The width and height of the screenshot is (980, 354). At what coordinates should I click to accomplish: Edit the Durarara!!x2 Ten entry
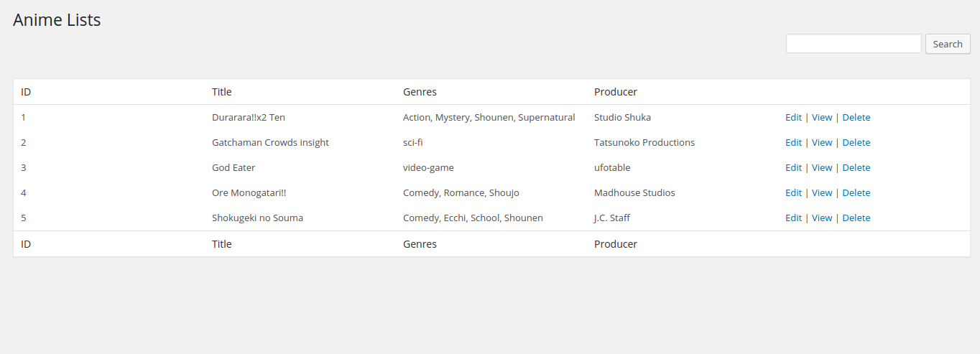pyautogui.click(x=793, y=118)
